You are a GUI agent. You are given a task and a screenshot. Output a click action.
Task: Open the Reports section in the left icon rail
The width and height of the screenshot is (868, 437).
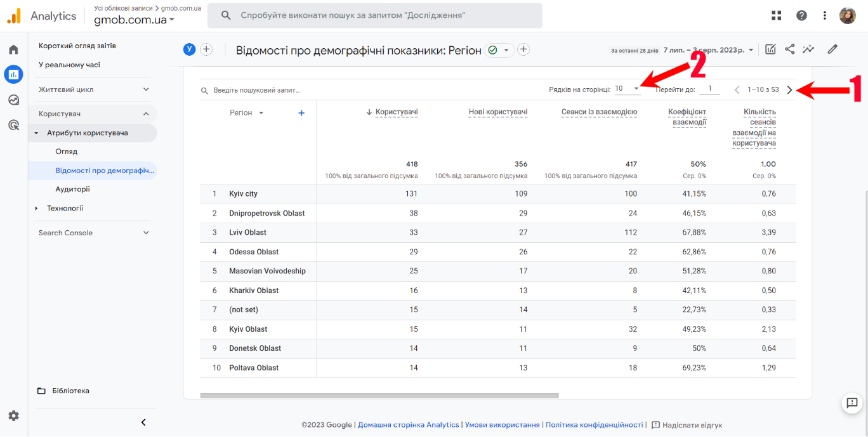click(x=13, y=74)
